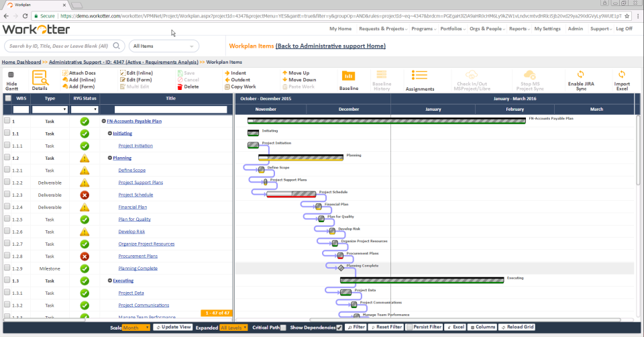Open the Scale Month dropdown
The width and height of the screenshot is (644, 337).
point(136,327)
